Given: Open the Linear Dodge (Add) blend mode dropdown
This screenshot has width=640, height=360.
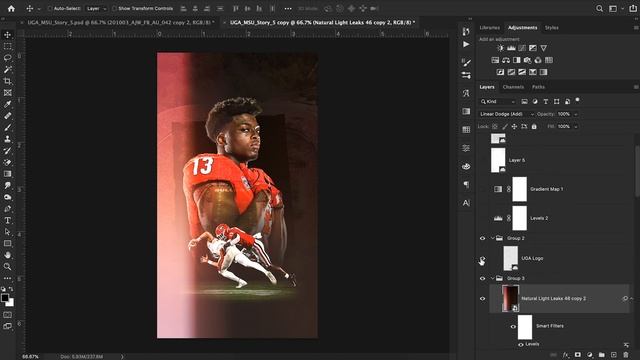Looking at the screenshot, I should pos(507,114).
